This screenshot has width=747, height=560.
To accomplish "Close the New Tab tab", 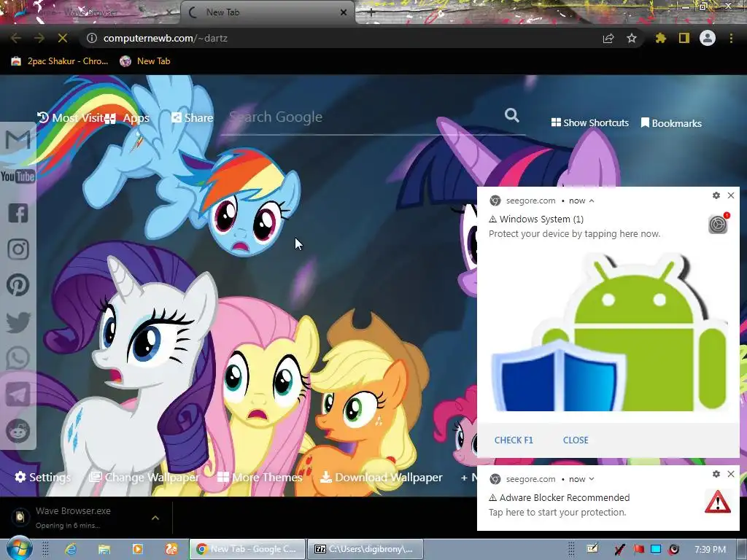I will (x=344, y=12).
